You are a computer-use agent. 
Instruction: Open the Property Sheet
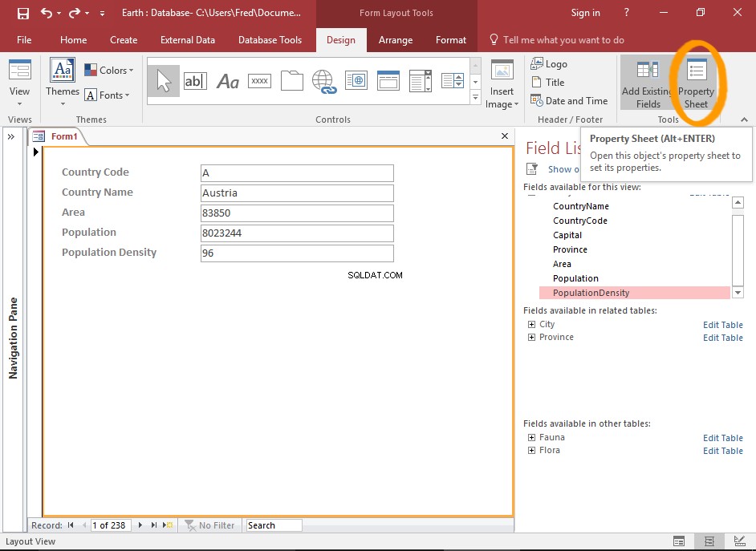[697, 83]
